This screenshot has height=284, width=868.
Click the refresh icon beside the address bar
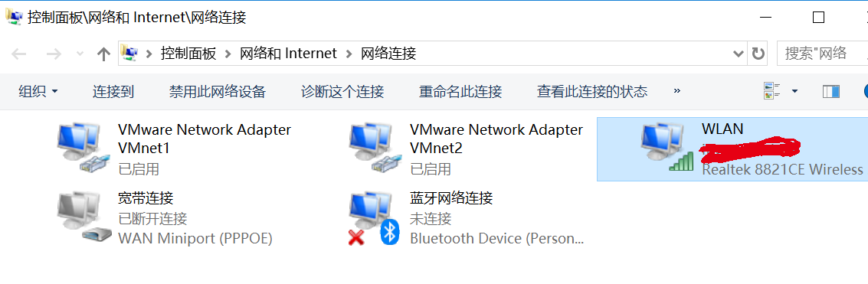[758, 54]
